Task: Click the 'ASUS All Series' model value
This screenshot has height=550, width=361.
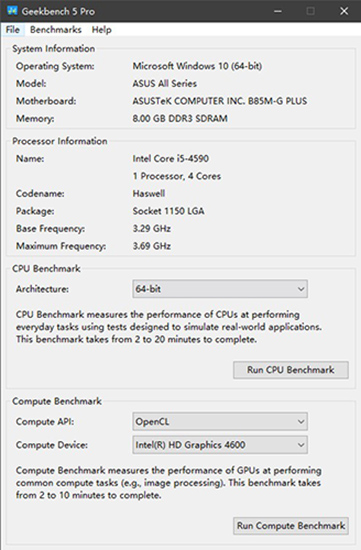Action: tap(165, 83)
